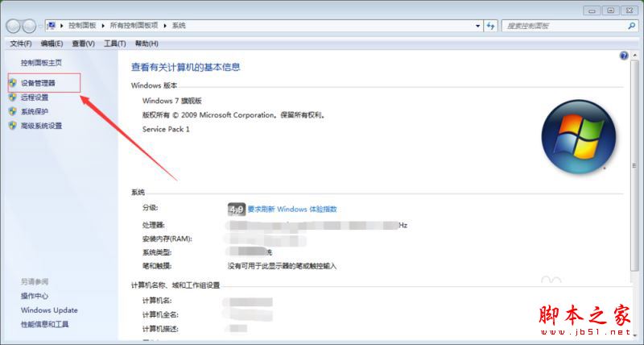Click the 计算机全名: label
Viewport: 644px width, 345px height.
pos(160,315)
